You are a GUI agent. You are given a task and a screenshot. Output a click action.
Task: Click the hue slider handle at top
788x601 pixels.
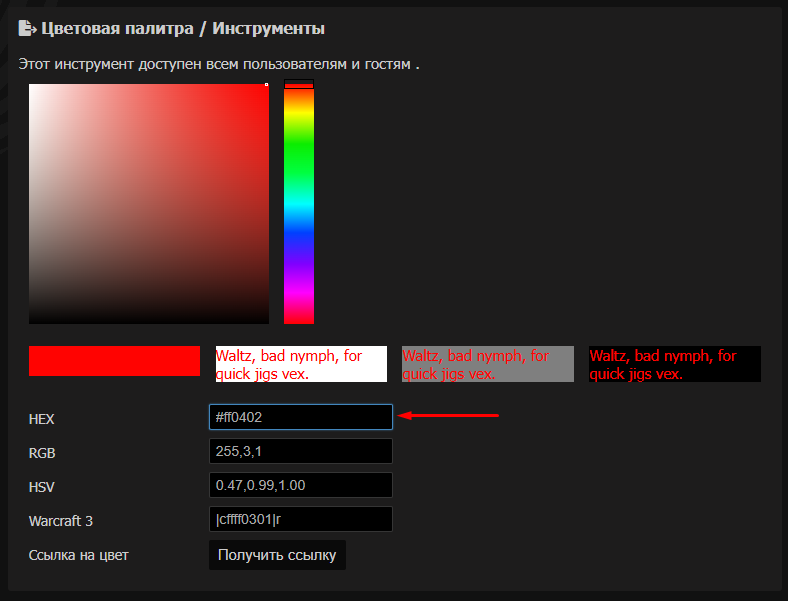(299, 84)
